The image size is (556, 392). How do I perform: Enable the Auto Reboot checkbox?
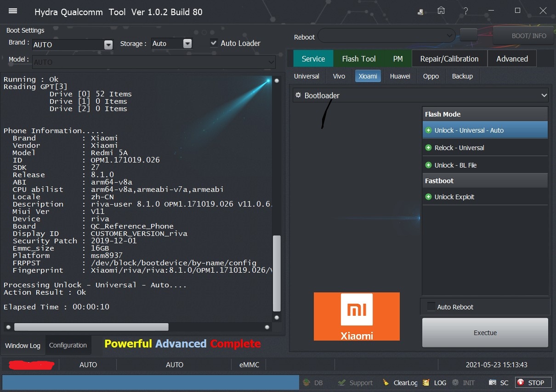431,307
